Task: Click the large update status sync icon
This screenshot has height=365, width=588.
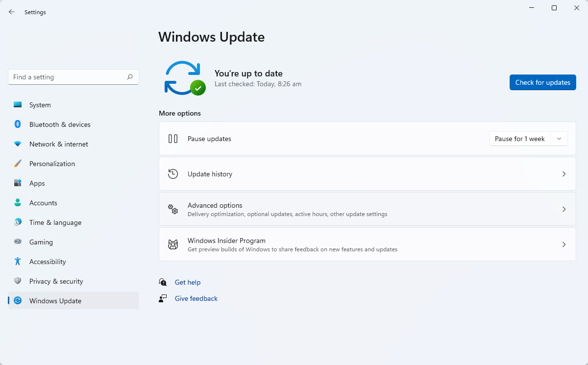Action: coord(185,78)
